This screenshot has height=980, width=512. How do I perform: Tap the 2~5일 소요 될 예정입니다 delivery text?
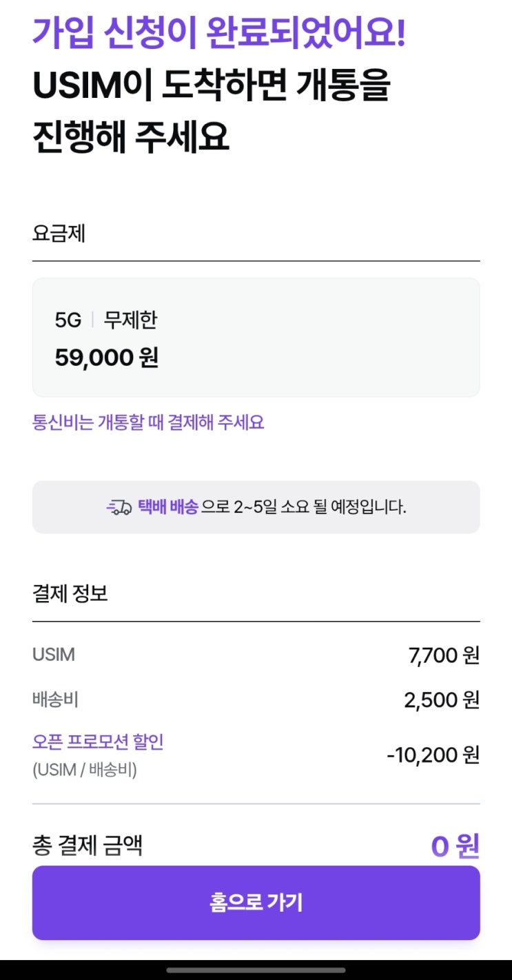pyautogui.click(x=320, y=508)
